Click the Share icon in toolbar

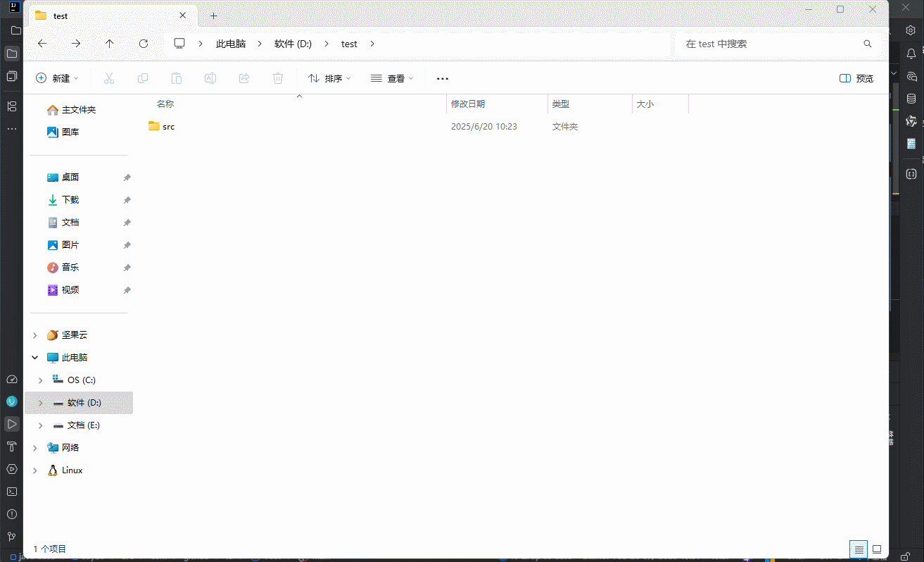(244, 78)
